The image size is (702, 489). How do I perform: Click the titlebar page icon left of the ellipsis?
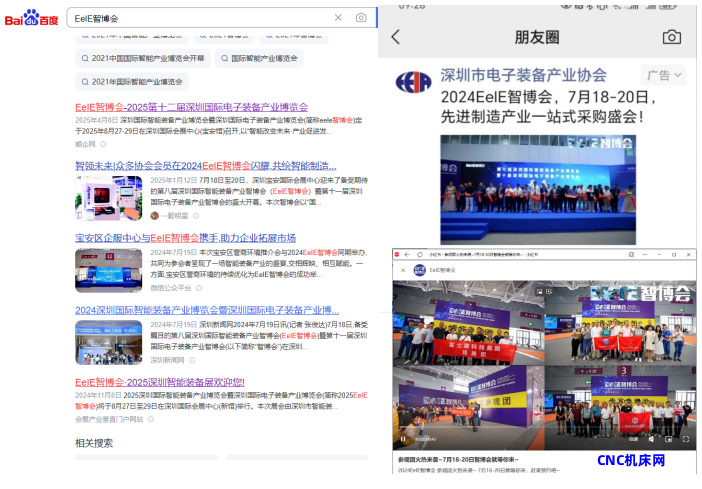click(x=631, y=254)
